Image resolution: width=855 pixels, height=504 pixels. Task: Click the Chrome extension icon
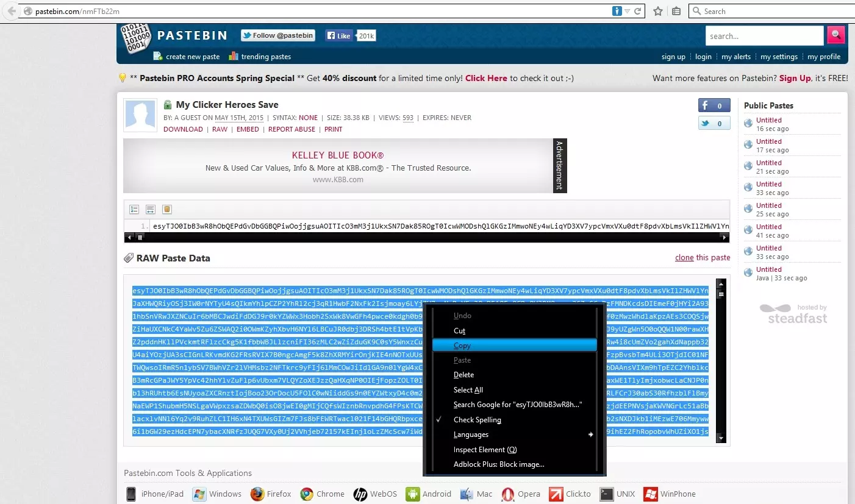coord(306,494)
